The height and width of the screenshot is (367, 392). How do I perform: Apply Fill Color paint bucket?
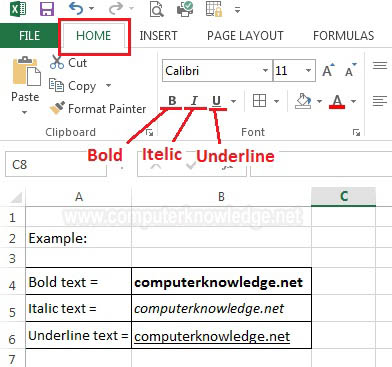point(303,101)
